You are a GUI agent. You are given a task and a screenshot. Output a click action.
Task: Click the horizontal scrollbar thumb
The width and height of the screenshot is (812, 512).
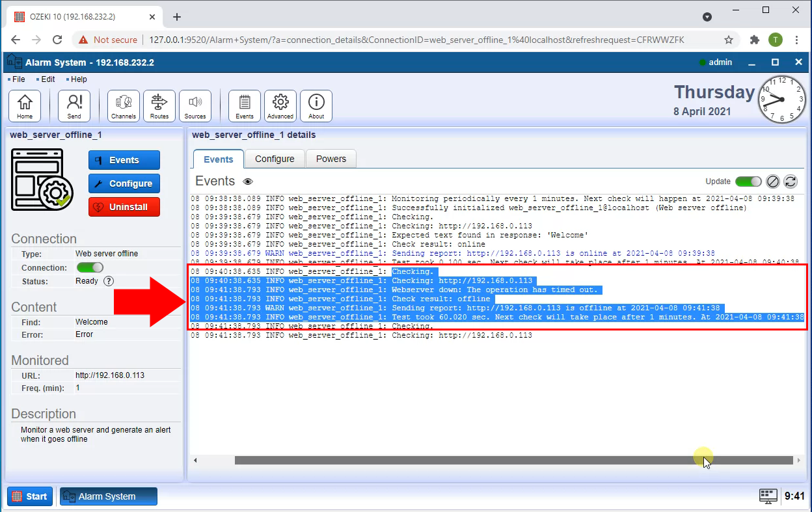tap(515, 461)
